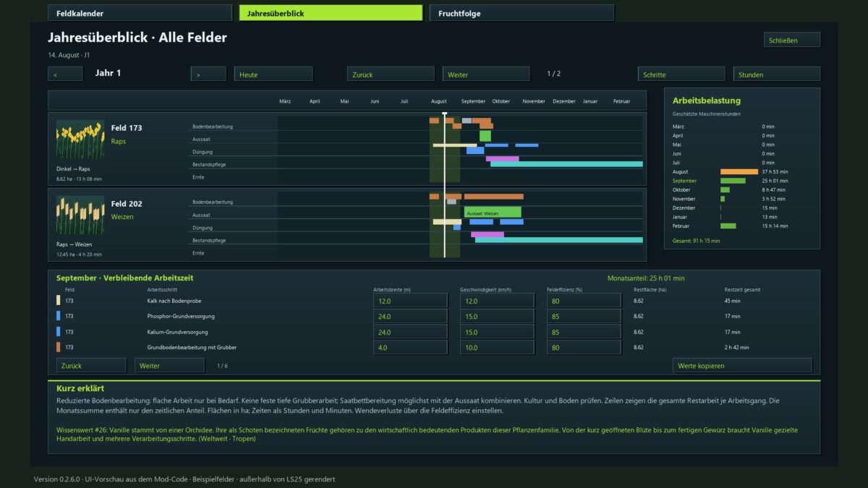Click the Bodenbearbeitung row label in Feld 173
The image size is (868, 488).
213,127
